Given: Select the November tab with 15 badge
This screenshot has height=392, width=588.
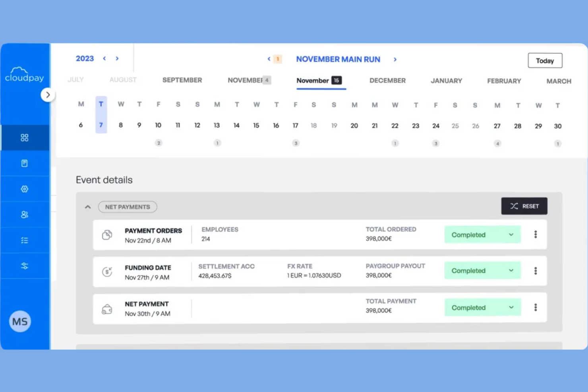Looking at the screenshot, I should (319, 81).
